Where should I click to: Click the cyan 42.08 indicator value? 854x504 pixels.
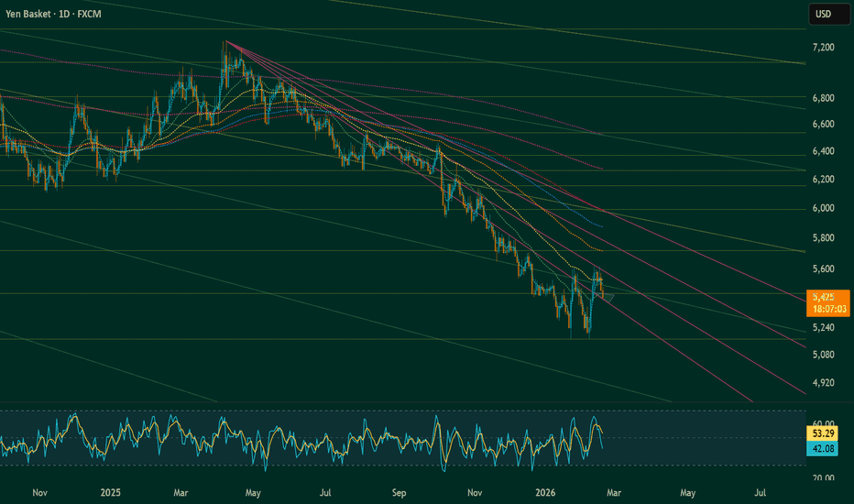(x=822, y=447)
